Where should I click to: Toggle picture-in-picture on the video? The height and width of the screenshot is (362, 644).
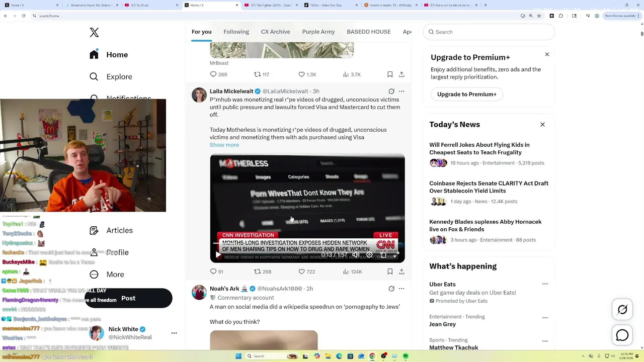coord(383,255)
